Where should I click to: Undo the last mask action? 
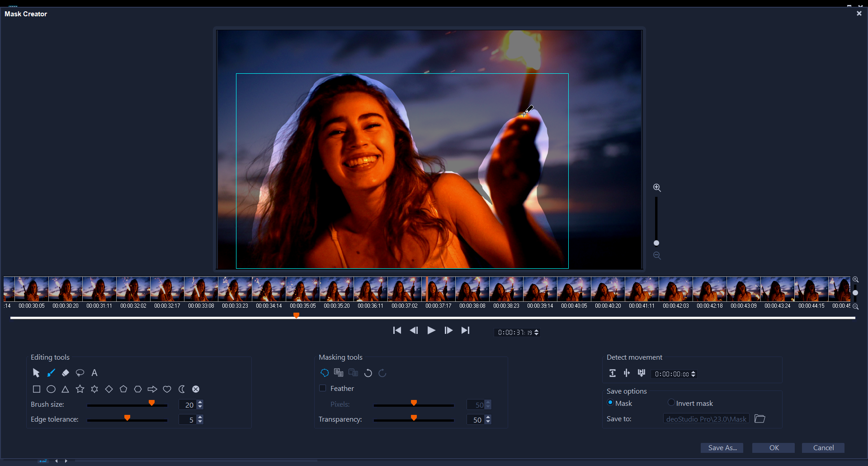(x=368, y=373)
